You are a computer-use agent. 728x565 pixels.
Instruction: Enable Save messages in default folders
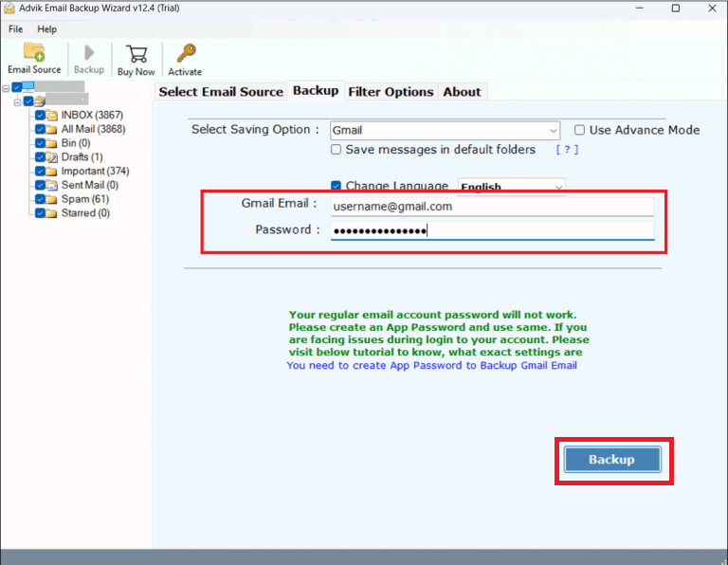pos(336,150)
